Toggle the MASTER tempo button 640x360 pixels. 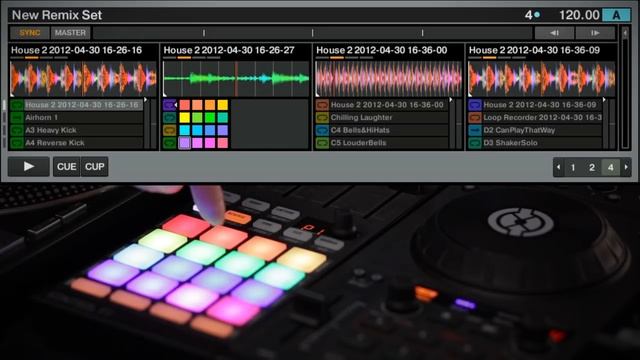pos(70,33)
